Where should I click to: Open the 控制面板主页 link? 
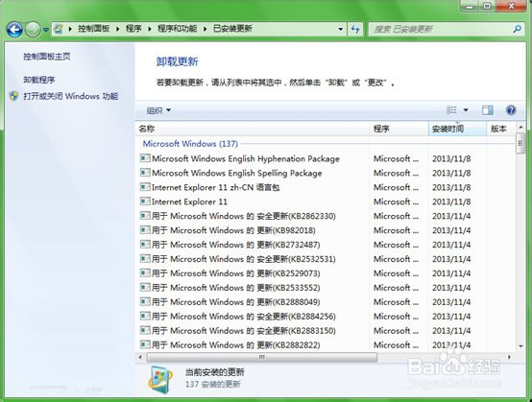[47, 57]
